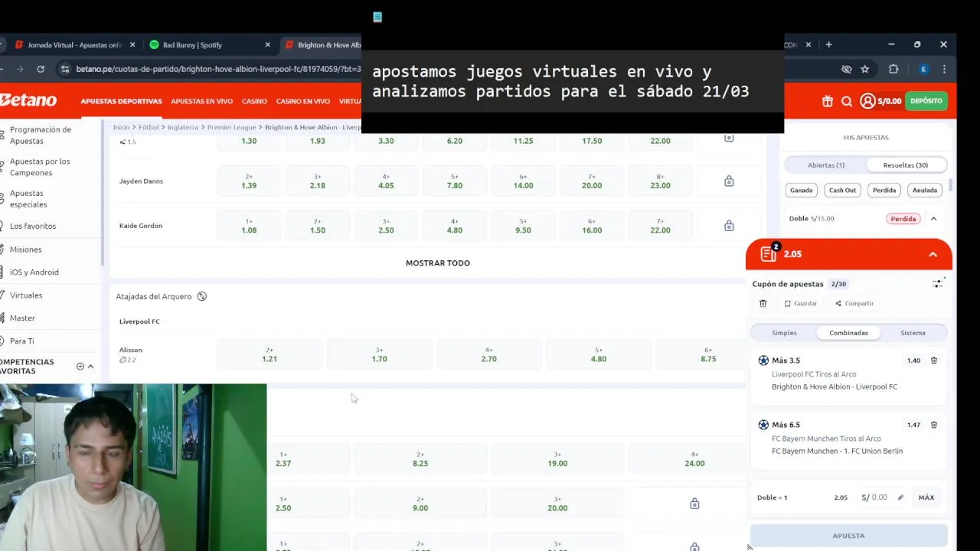Click the locked market on Jayden Danns row
Viewport: 980px width, 551px height.
[x=729, y=181]
